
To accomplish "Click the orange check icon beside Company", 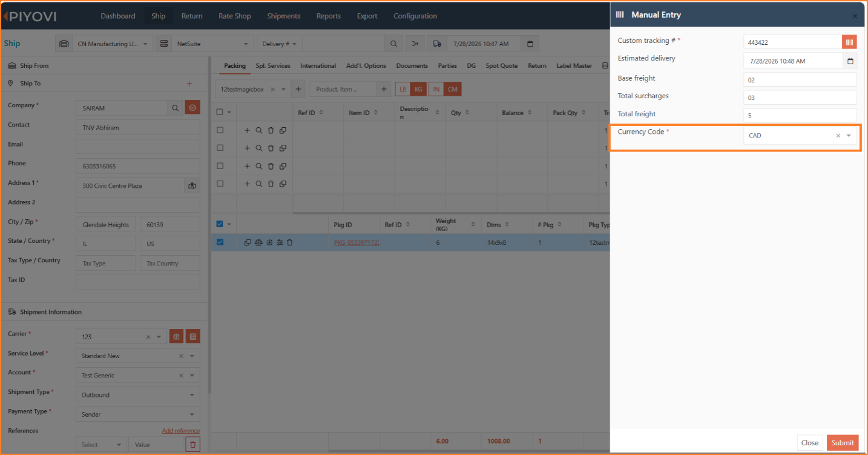I will click(192, 108).
